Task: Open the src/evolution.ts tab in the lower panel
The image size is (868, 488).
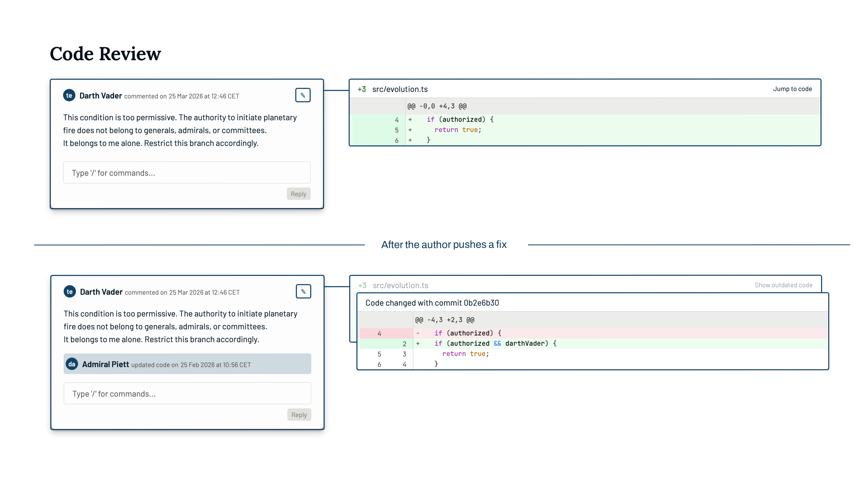Action: coord(400,285)
